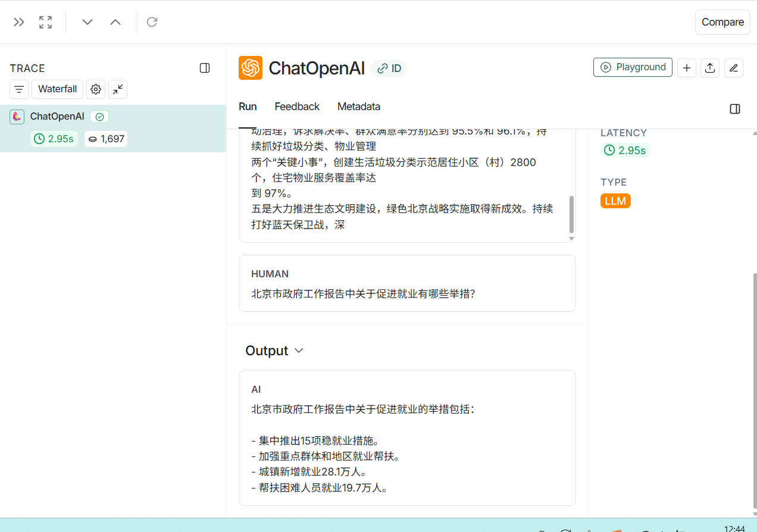Open the trace filter icon
The image size is (757, 532).
19,89
